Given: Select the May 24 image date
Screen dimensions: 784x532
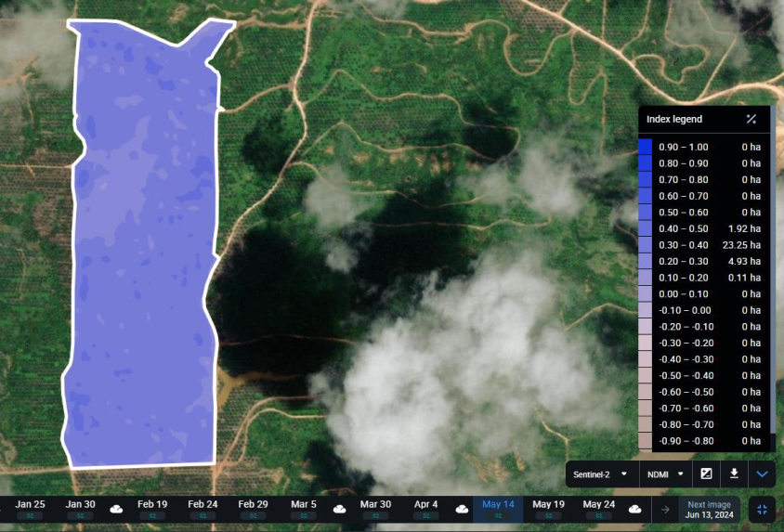Looking at the screenshot, I should (598, 509).
